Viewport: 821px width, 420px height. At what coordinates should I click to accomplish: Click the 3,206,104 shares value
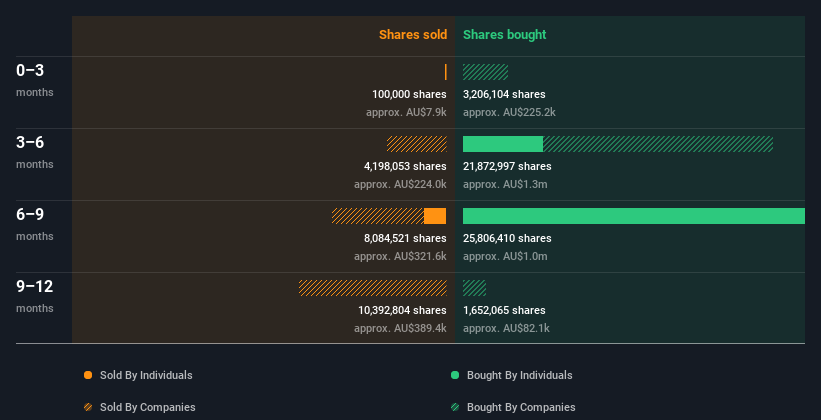pyautogui.click(x=504, y=94)
